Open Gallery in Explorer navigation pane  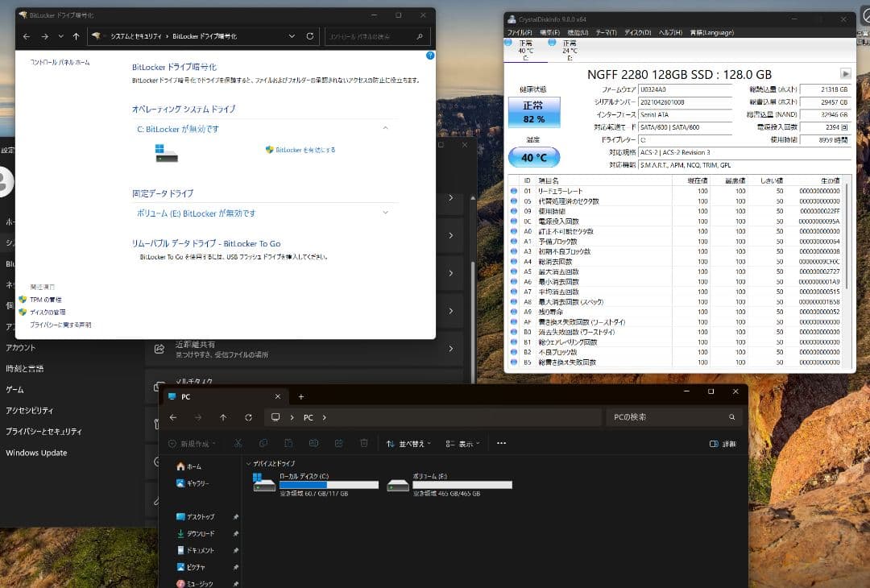coord(193,483)
